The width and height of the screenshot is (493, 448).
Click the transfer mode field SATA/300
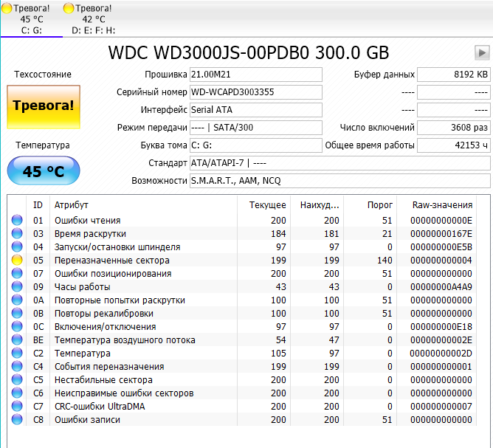[256, 128]
